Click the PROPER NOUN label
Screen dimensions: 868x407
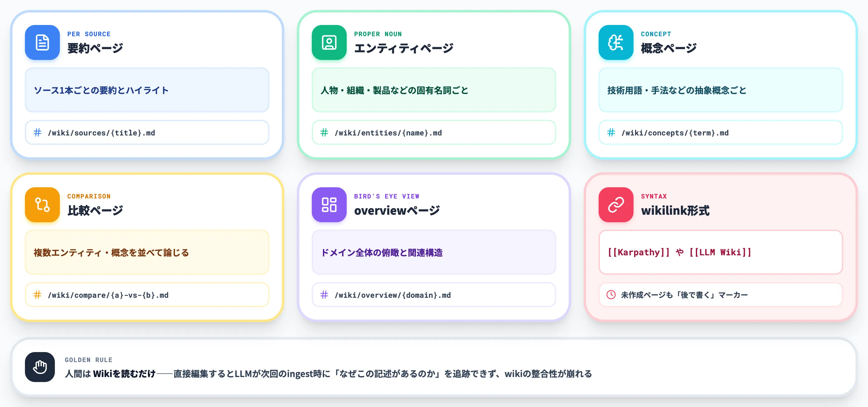pos(378,34)
